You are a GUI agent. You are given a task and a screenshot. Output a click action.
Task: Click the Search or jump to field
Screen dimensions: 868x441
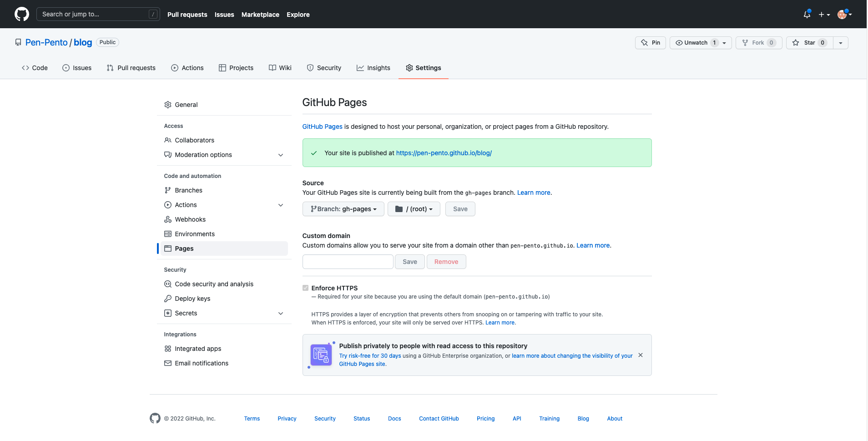[x=98, y=14]
